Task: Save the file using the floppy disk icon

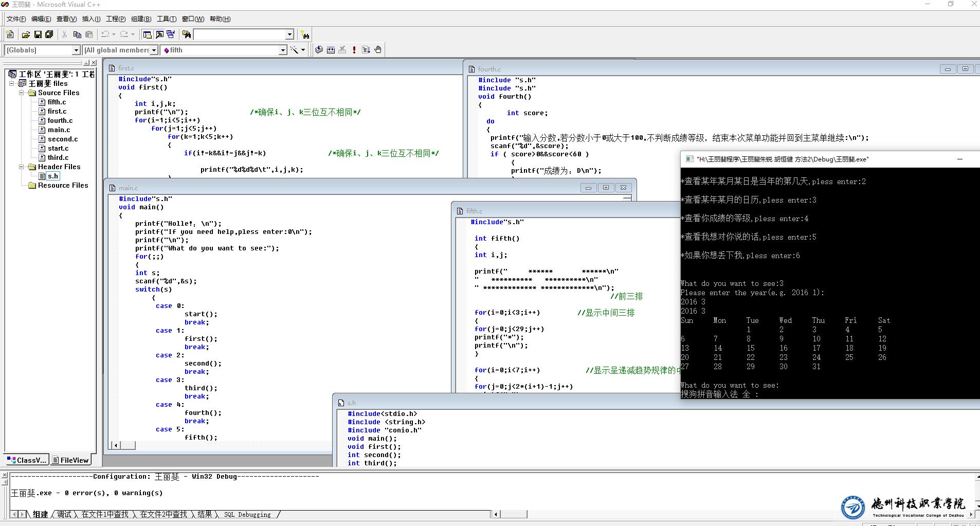Action: tap(38, 34)
